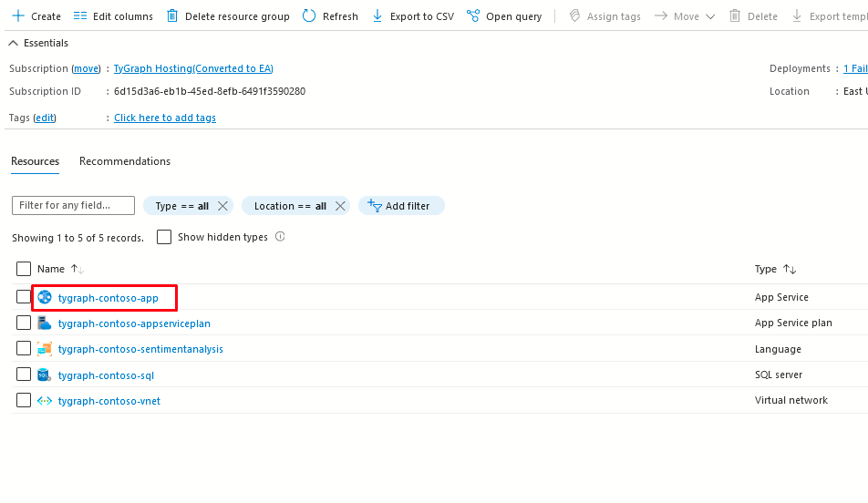Click the hidden types info icon
The width and height of the screenshot is (868, 503).
tap(280, 237)
